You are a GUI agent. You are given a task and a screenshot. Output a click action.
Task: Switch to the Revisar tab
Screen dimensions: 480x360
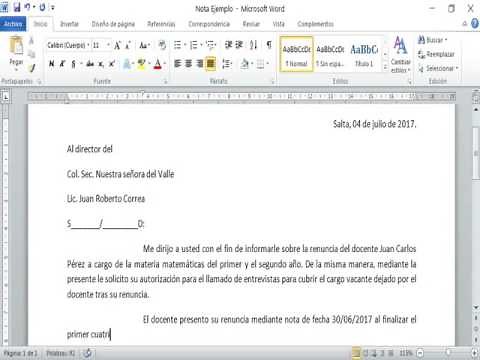[x=251, y=24]
